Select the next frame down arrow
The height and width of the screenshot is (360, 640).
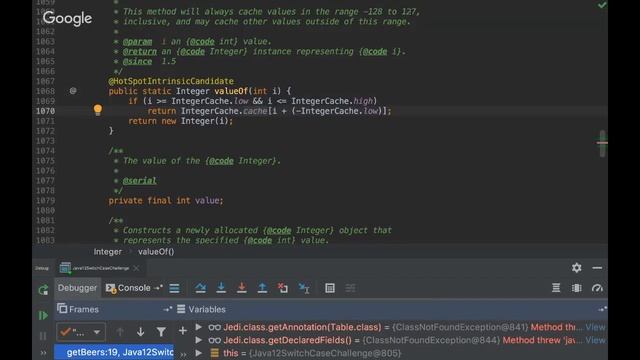[140, 332]
